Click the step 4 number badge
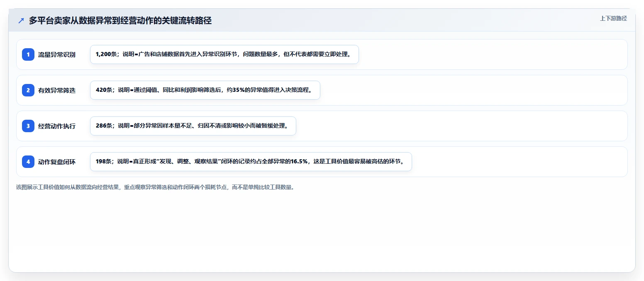Screen dimensions: 644x281 click(x=28, y=162)
